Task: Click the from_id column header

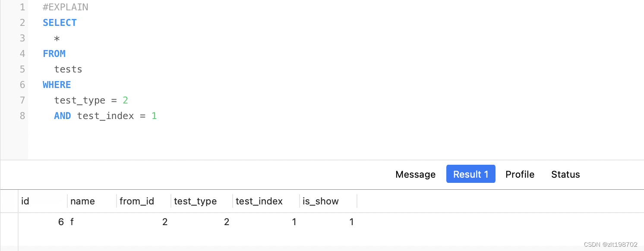Action: tap(137, 201)
